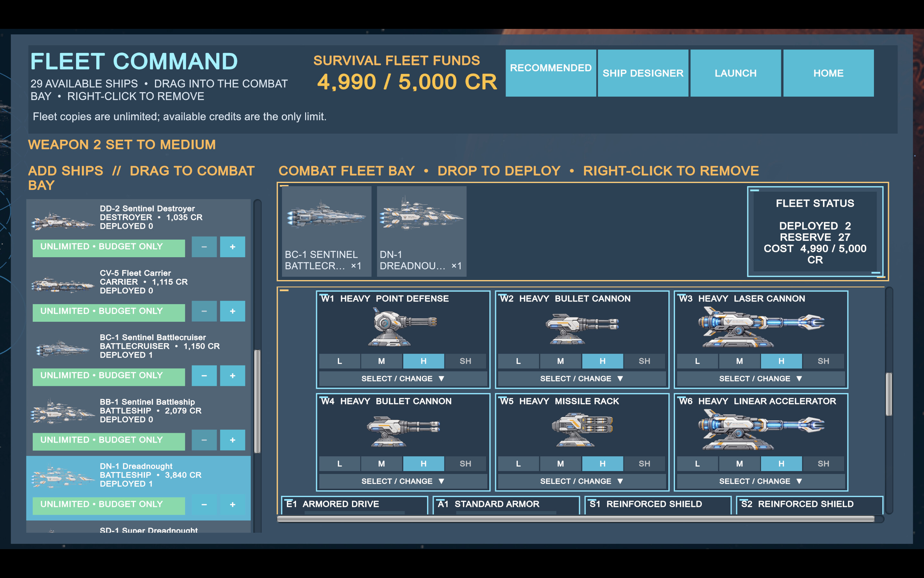Open W4 Select / Change dropdown
The width and height of the screenshot is (924, 578).
[x=403, y=481]
